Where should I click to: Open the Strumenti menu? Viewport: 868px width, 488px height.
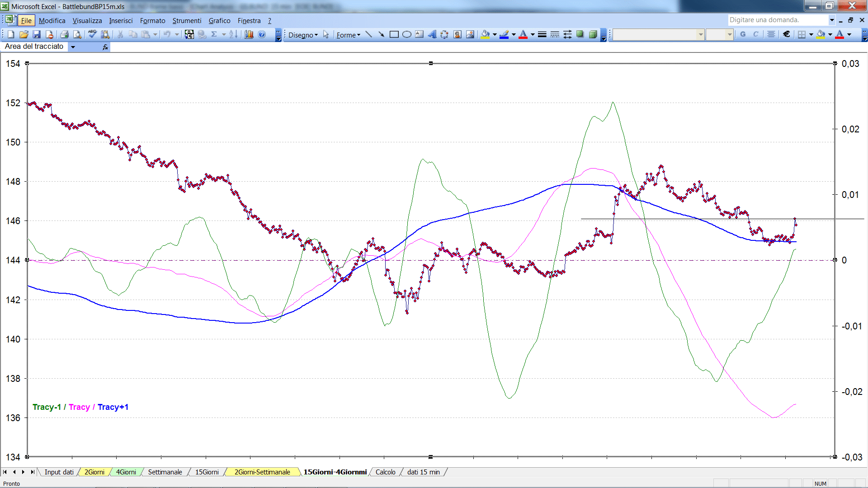187,21
